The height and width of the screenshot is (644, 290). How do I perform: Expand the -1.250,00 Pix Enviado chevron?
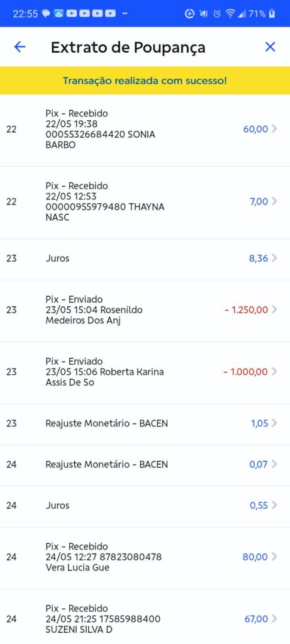point(275,309)
